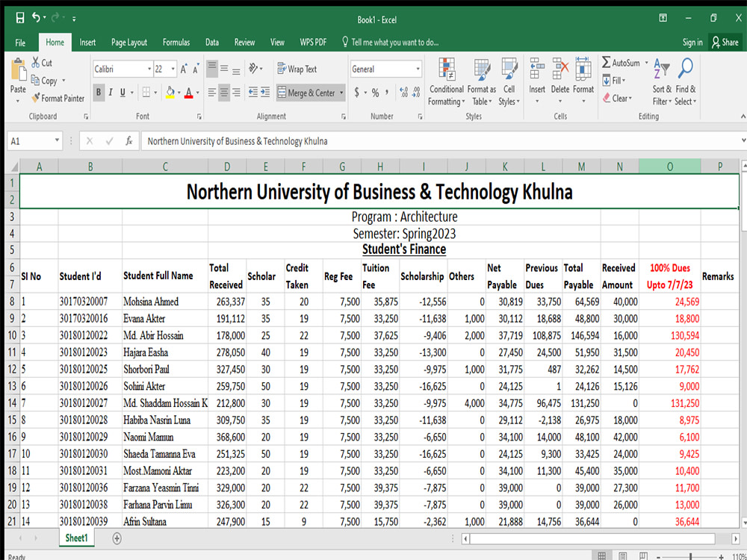Image resolution: width=747 pixels, height=560 pixels.
Task: Enable Wrap Text
Action: (x=301, y=69)
